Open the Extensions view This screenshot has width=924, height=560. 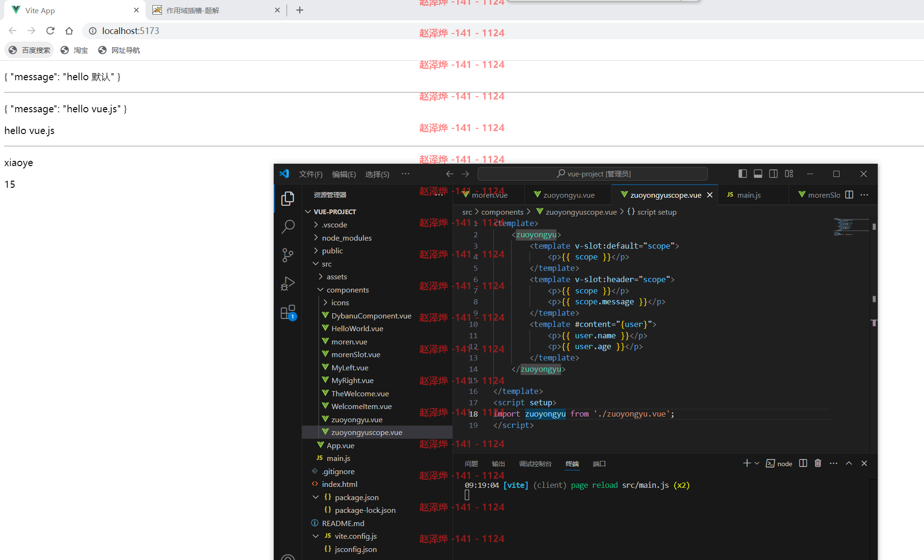288,312
